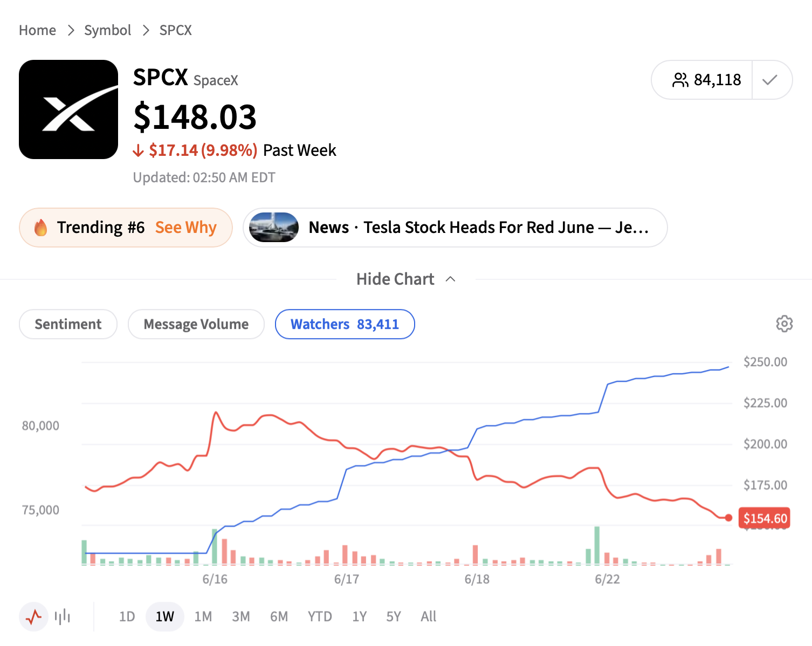Image resolution: width=812 pixels, height=646 pixels.
Task: Toggle the Message Volume overlay
Action: (196, 324)
